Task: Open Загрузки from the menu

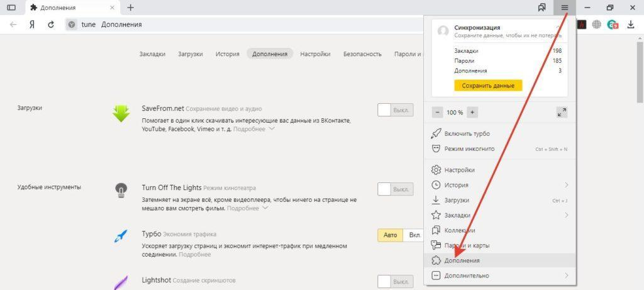Action: click(500, 201)
